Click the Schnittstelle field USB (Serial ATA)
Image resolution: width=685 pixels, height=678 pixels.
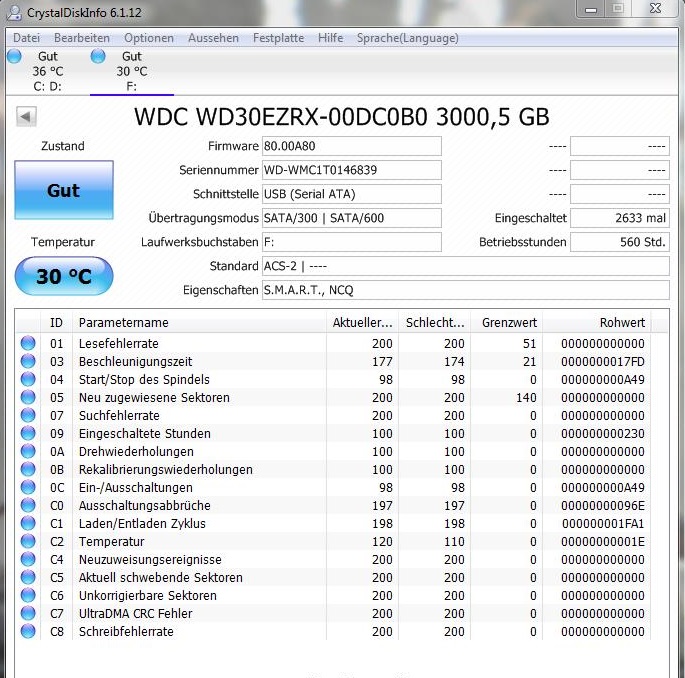[352, 194]
